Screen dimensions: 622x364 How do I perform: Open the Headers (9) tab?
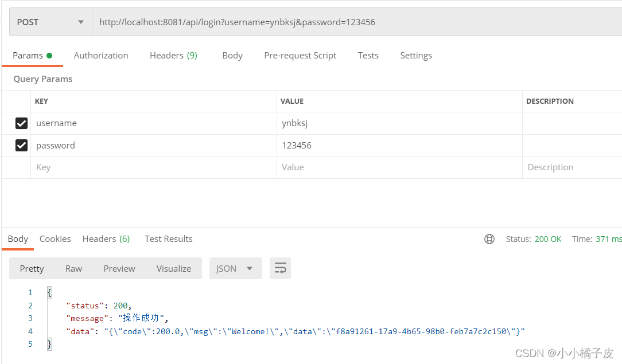[x=173, y=55]
